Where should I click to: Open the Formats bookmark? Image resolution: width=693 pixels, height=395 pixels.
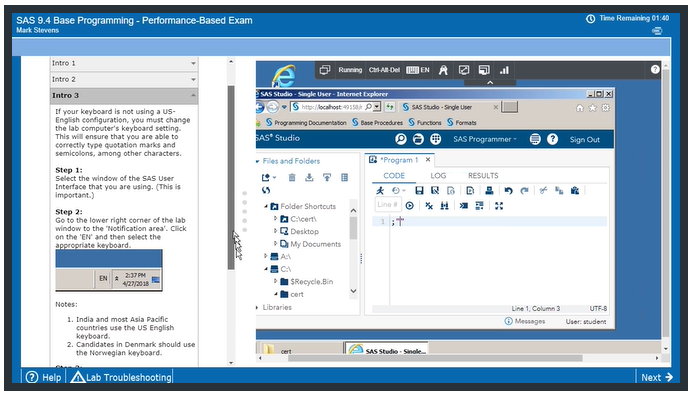point(461,122)
